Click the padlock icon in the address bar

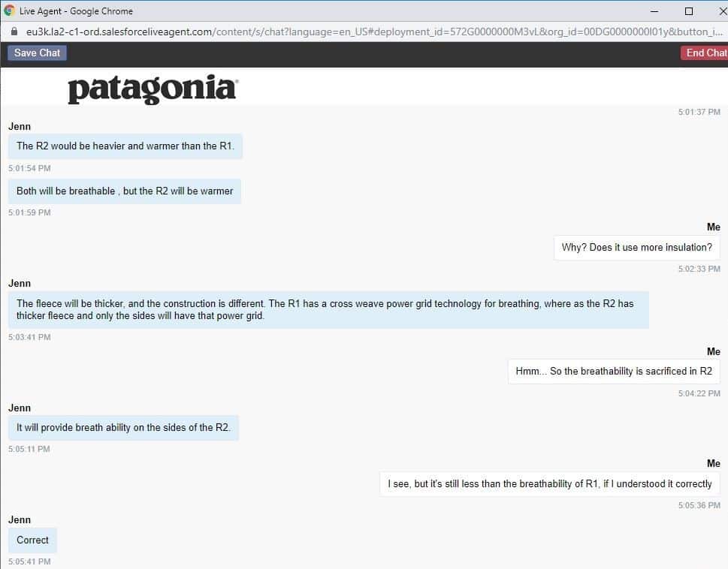(14, 32)
